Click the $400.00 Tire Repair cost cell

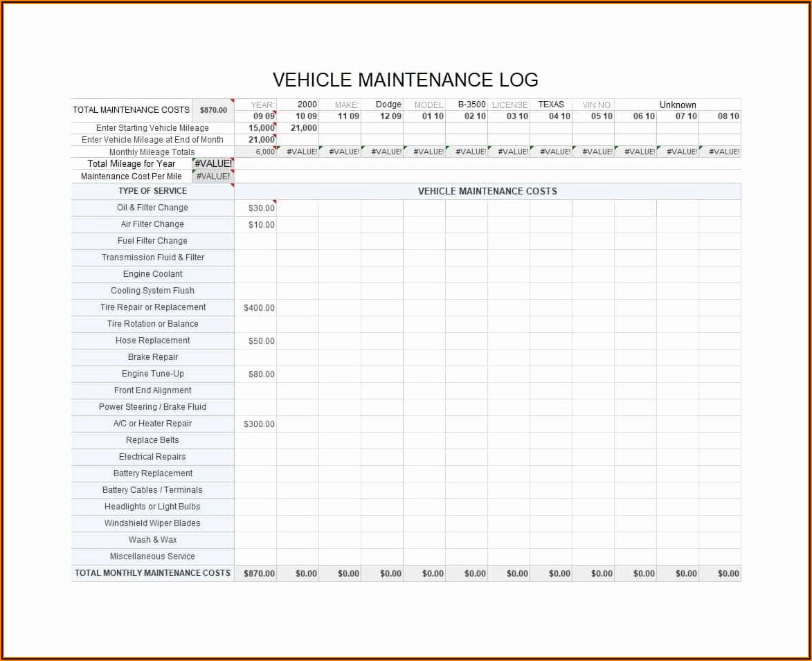pyautogui.click(x=259, y=308)
